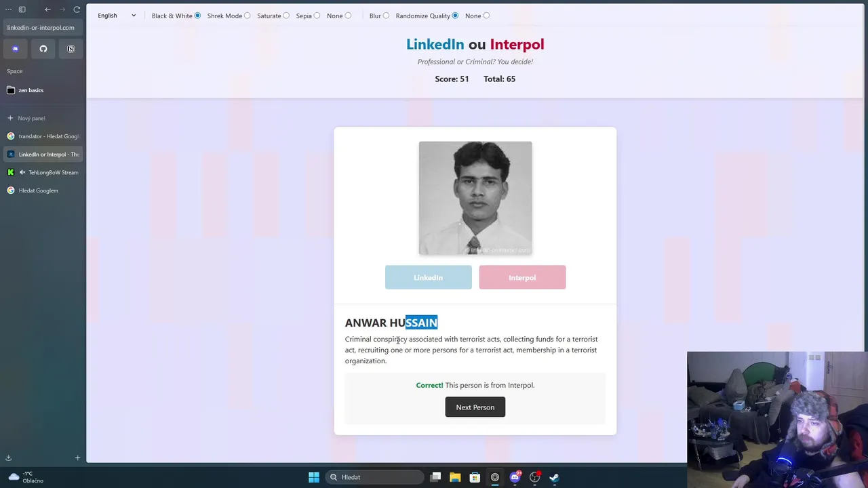Click the criminal conspiracy description text
This screenshot has width=868, height=488.
[471, 350]
